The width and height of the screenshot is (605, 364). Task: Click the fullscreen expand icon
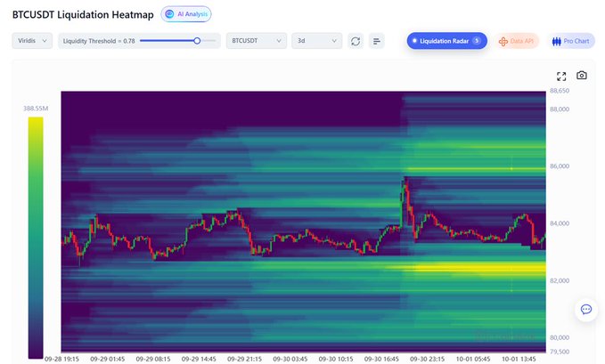point(561,77)
